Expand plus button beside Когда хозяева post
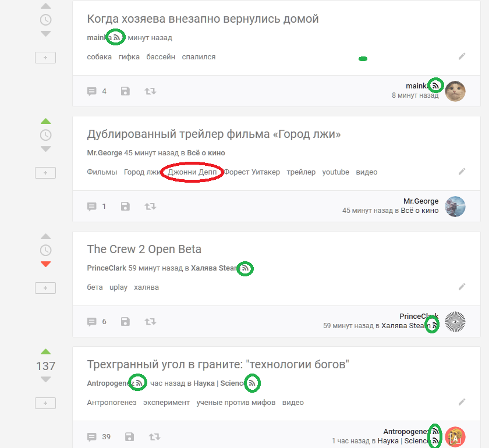 (x=45, y=58)
